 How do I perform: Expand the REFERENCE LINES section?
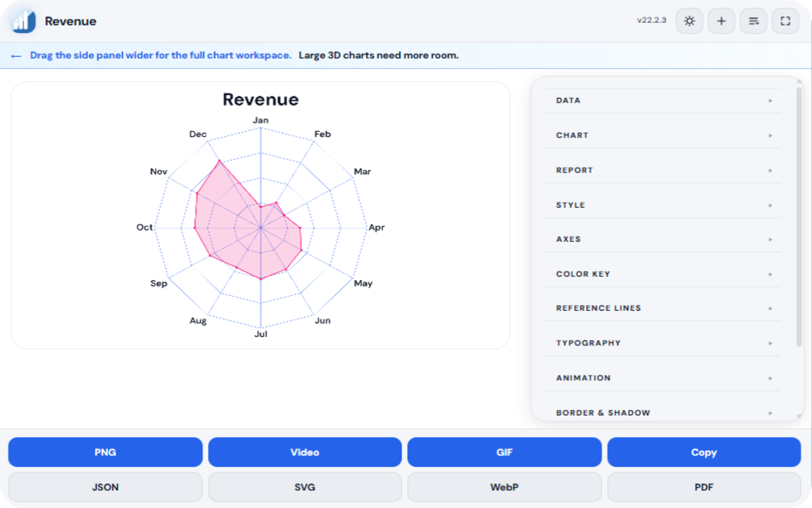tap(663, 308)
